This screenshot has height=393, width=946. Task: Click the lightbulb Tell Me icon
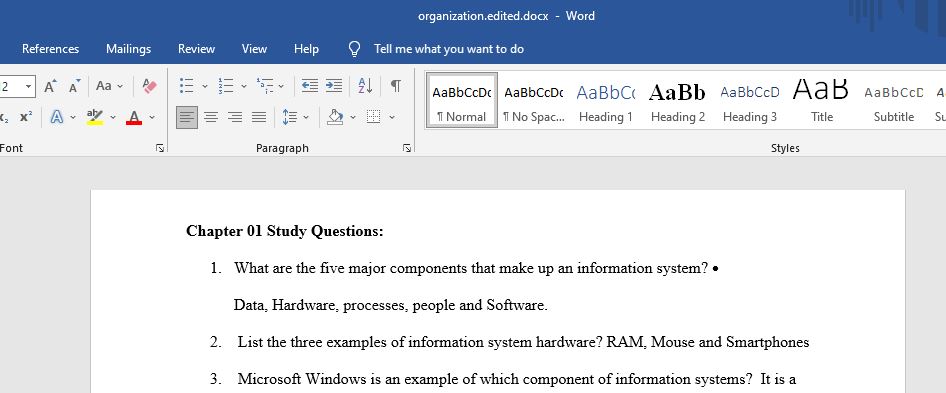click(355, 49)
